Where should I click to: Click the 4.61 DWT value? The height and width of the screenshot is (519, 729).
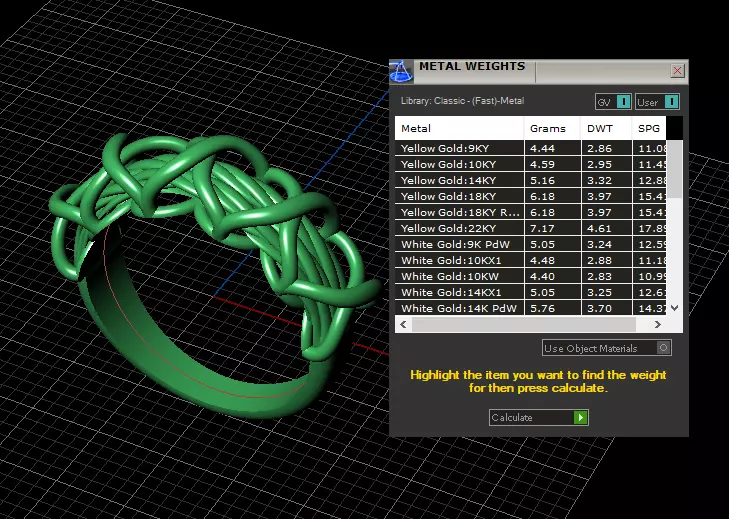point(599,228)
